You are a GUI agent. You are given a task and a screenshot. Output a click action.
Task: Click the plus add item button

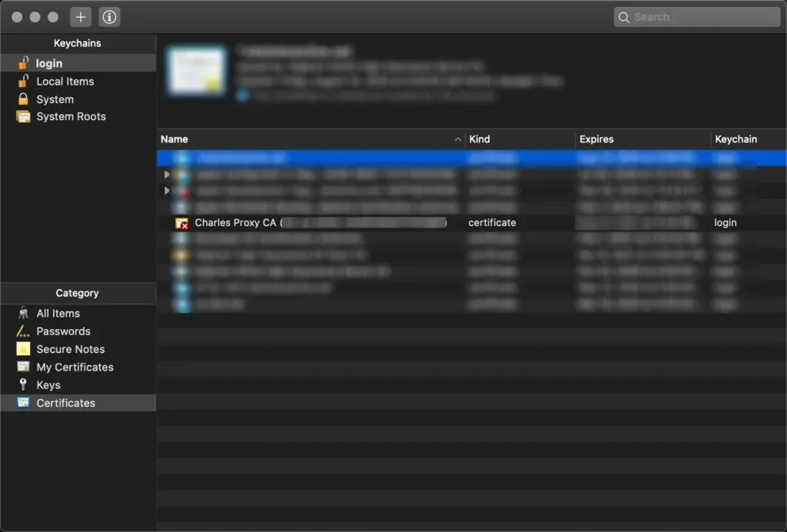[x=80, y=17]
